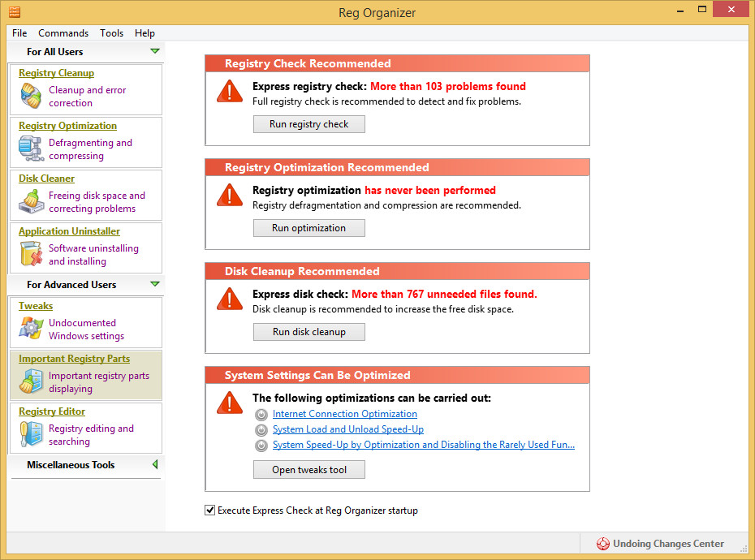Collapse the For Advanced Users section

[x=154, y=285]
